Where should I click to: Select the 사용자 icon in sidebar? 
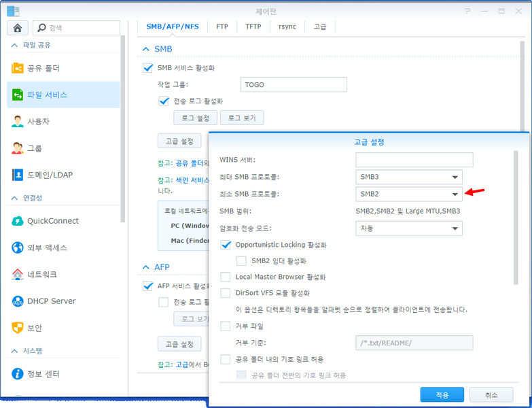click(x=18, y=122)
